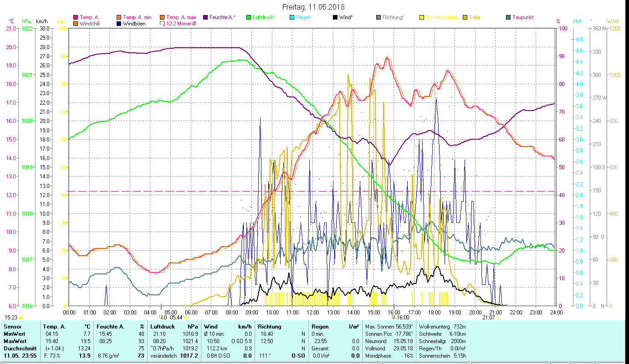Image resolution: width=629 pixels, height=364 pixels.
Task: Click the Temp. A. min legend label
Action: pos(137,18)
